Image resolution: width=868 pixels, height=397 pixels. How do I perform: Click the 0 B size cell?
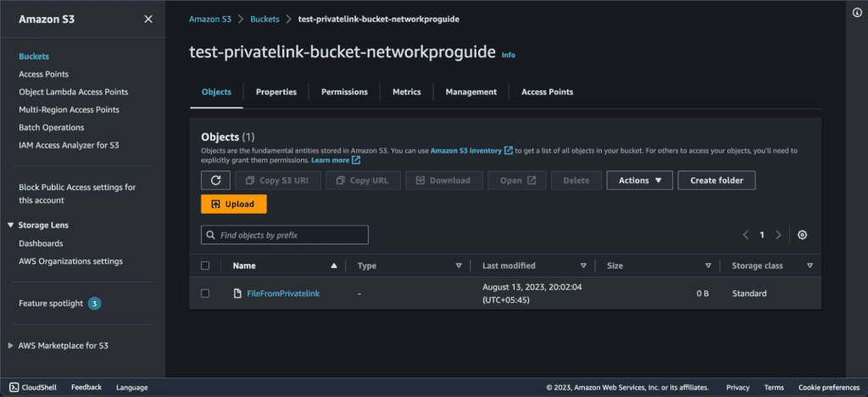pos(703,294)
